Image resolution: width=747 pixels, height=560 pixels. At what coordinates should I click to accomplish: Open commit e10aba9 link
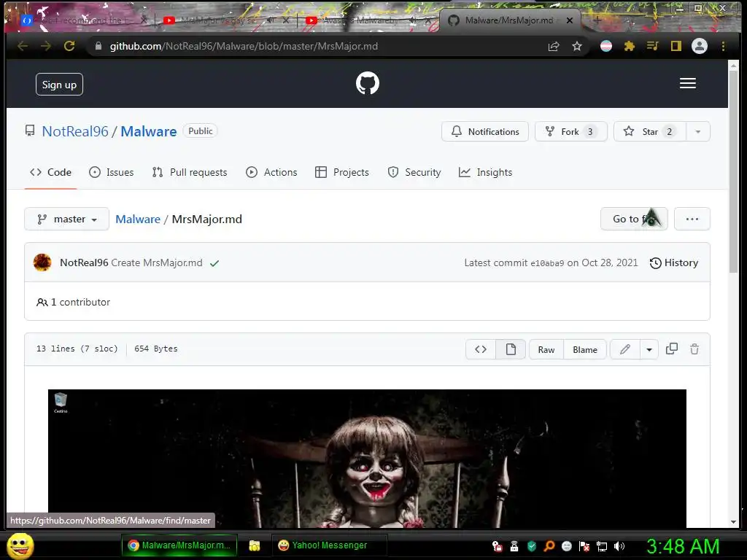click(x=547, y=263)
